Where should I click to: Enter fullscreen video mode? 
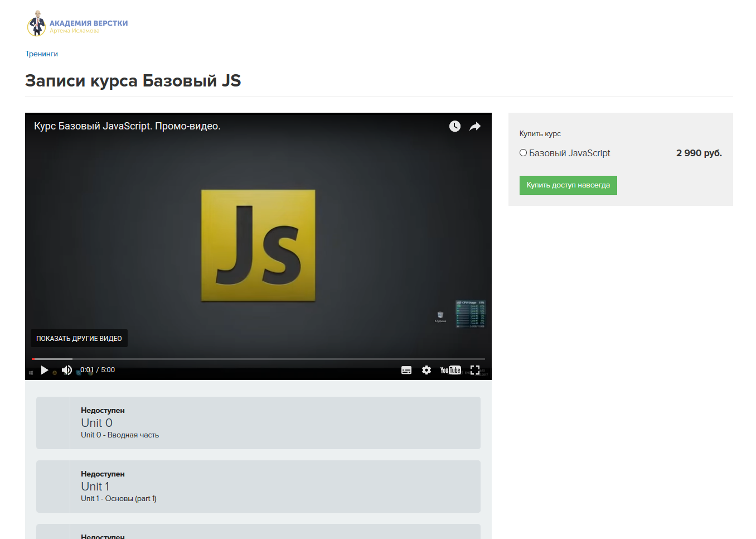475,370
